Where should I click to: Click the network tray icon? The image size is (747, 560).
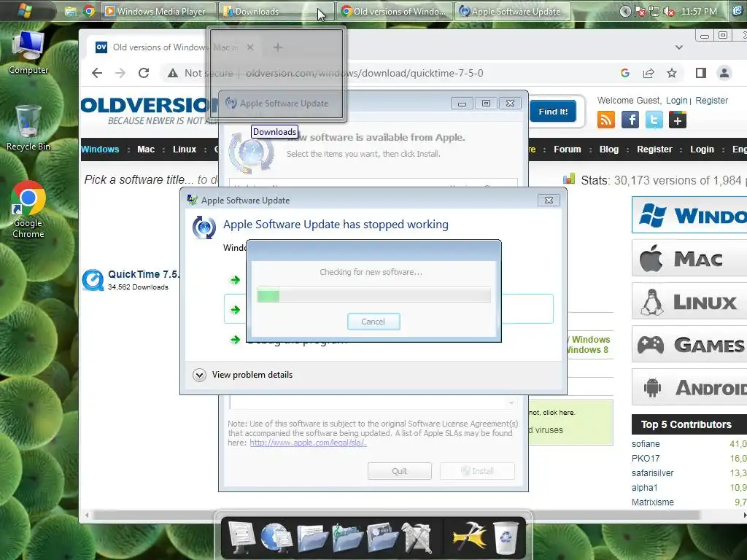(x=655, y=12)
